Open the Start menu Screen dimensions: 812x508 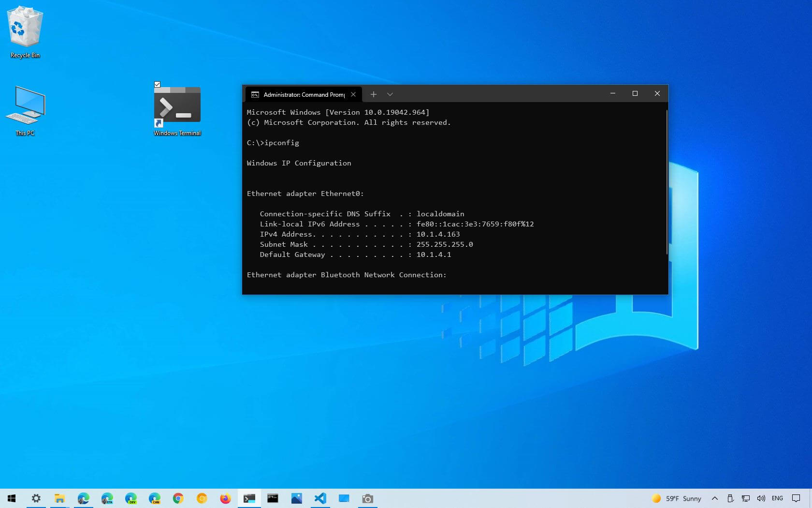11,499
